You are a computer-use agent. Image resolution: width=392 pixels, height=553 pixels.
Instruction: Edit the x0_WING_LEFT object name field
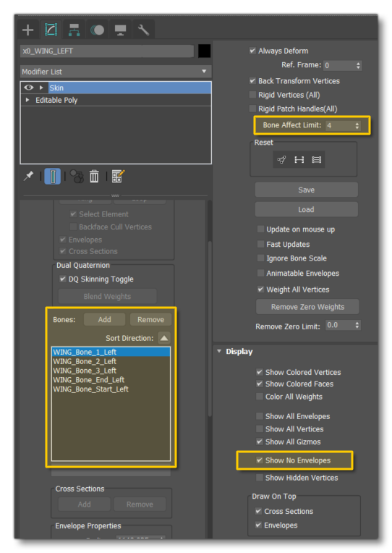pyautogui.click(x=107, y=51)
